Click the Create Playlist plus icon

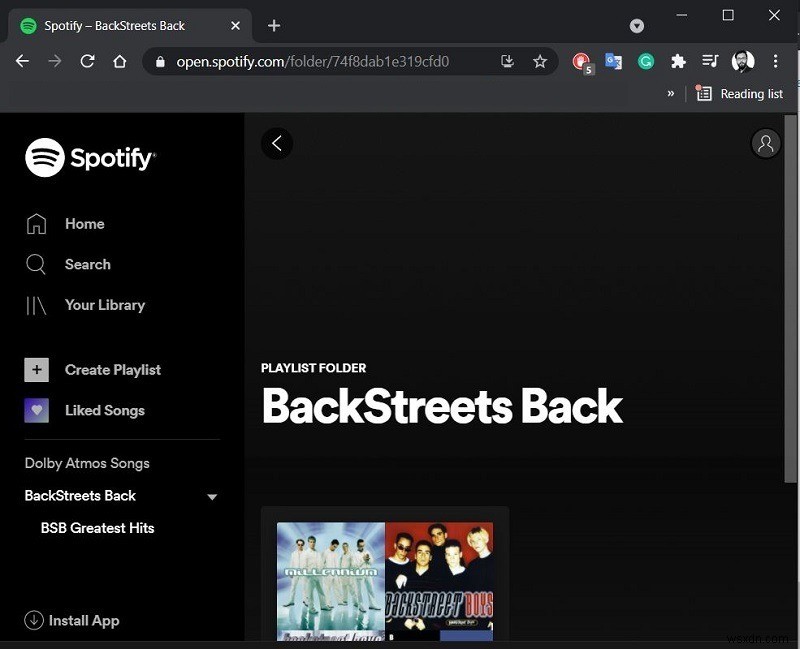click(x=36, y=370)
